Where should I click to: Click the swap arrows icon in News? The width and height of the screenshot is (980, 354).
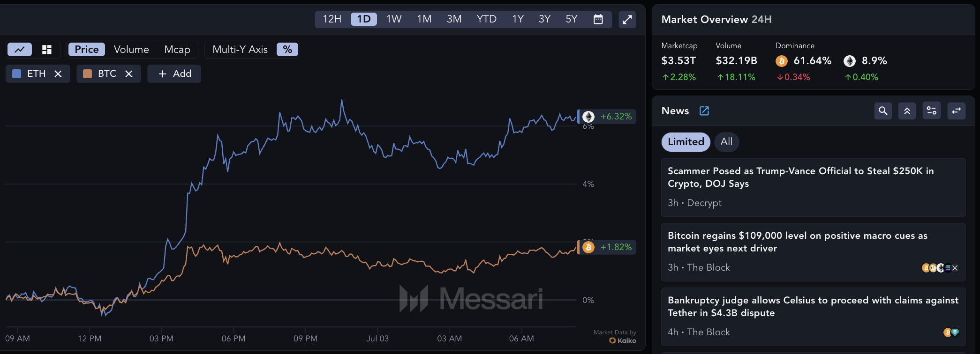pos(957,111)
